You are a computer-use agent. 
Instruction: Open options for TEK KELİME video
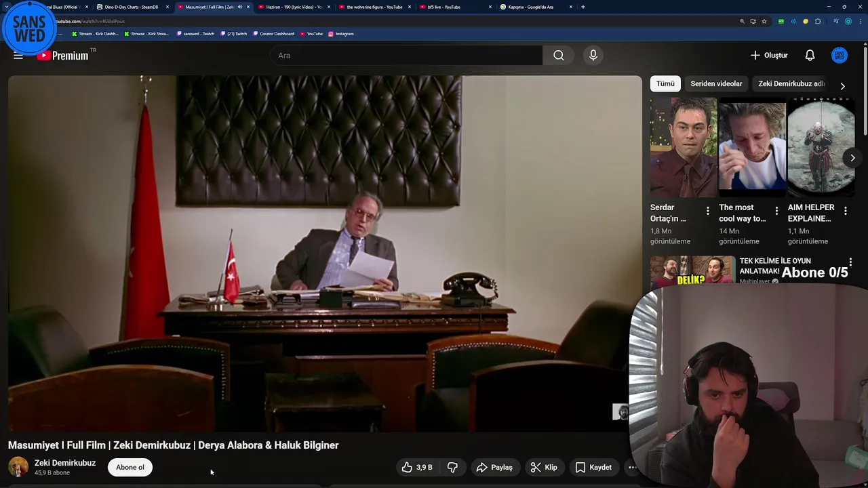(x=850, y=262)
